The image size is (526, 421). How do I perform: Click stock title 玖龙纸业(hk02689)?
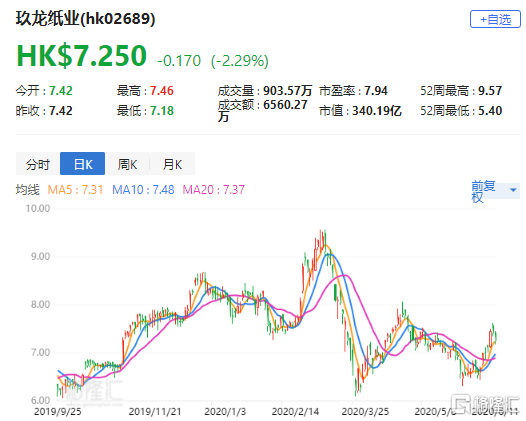(86, 18)
